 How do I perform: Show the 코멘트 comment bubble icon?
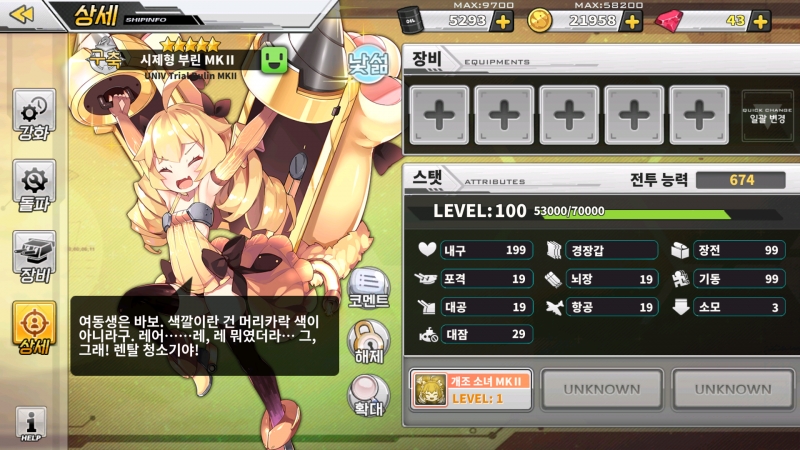pos(368,288)
